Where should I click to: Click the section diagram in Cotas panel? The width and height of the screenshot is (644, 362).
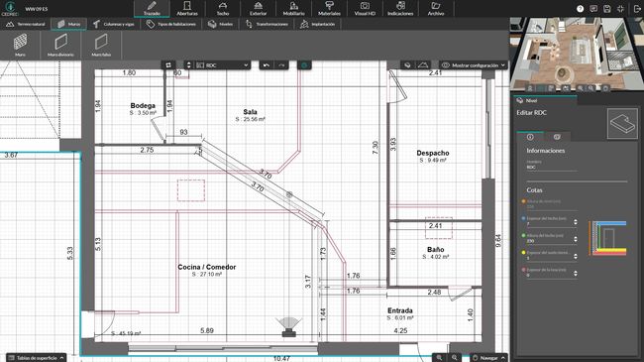(x=608, y=239)
